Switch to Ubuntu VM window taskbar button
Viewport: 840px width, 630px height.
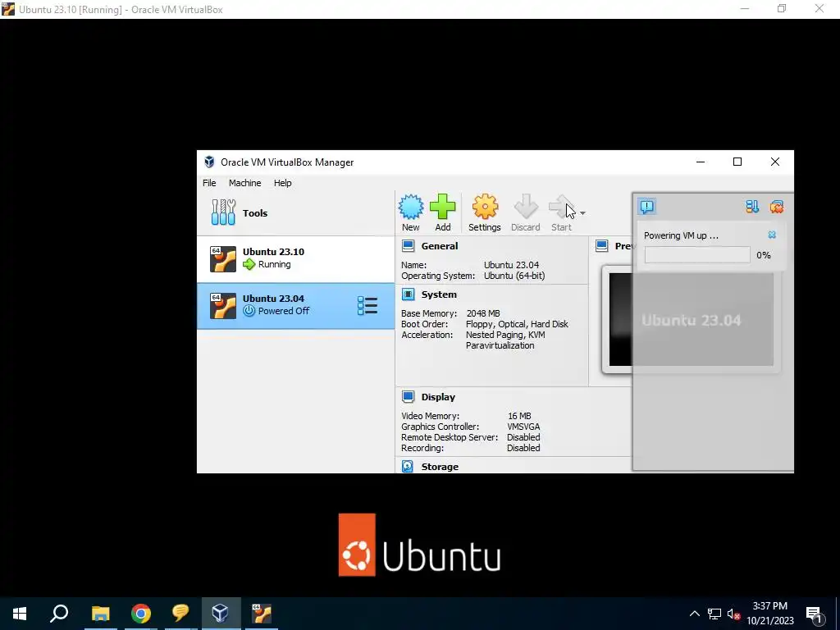click(x=262, y=614)
